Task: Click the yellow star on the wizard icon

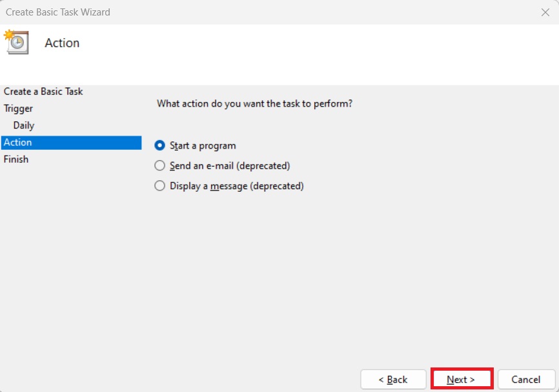Action: pyautogui.click(x=8, y=34)
